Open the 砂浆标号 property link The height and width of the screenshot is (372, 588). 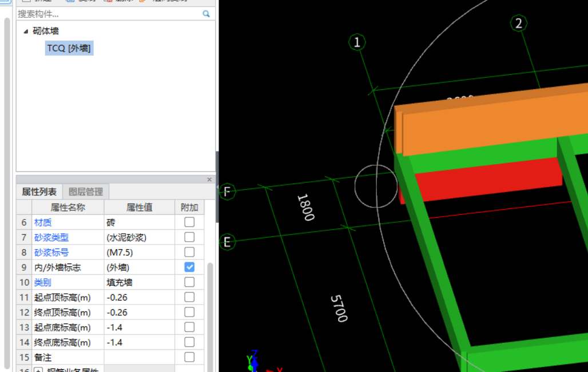tap(51, 253)
